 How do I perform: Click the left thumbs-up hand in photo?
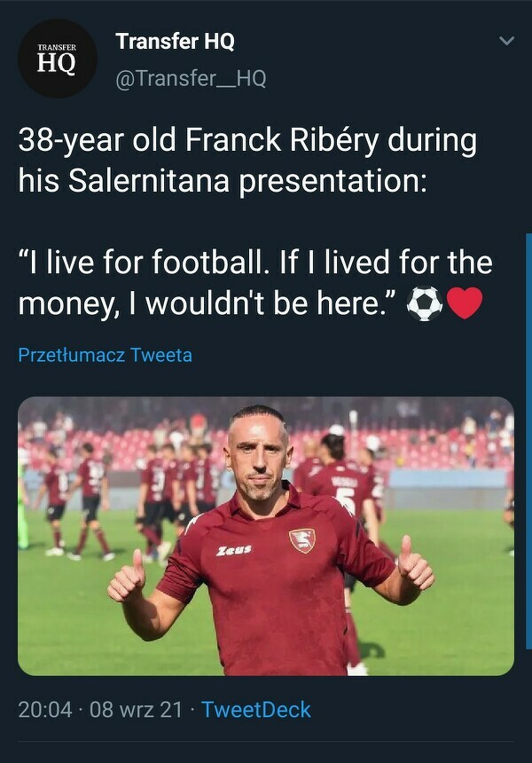[x=127, y=577]
